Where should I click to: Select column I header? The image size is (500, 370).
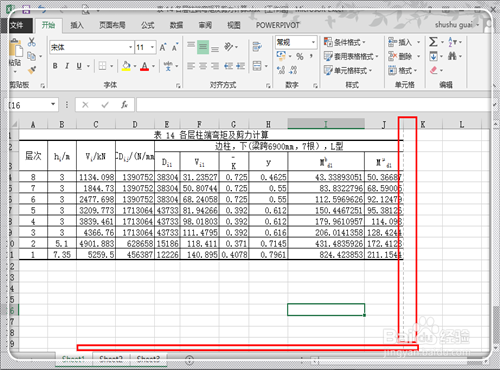tap(326, 124)
